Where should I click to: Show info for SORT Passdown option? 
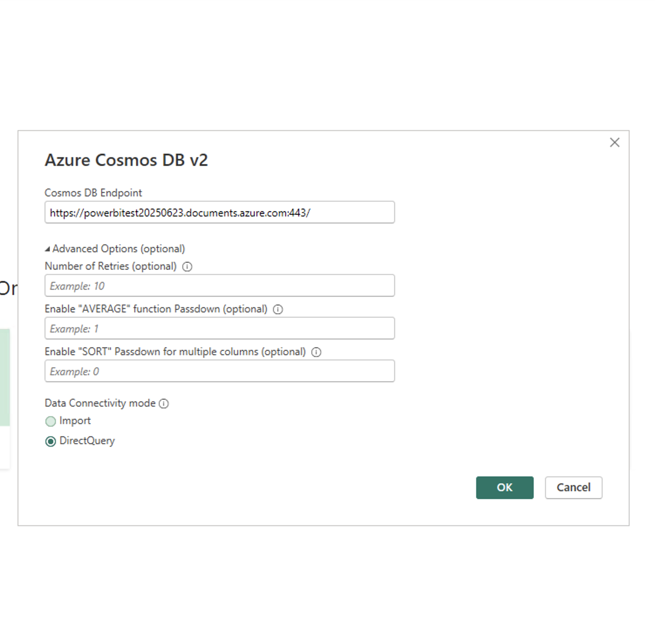tap(316, 352)
